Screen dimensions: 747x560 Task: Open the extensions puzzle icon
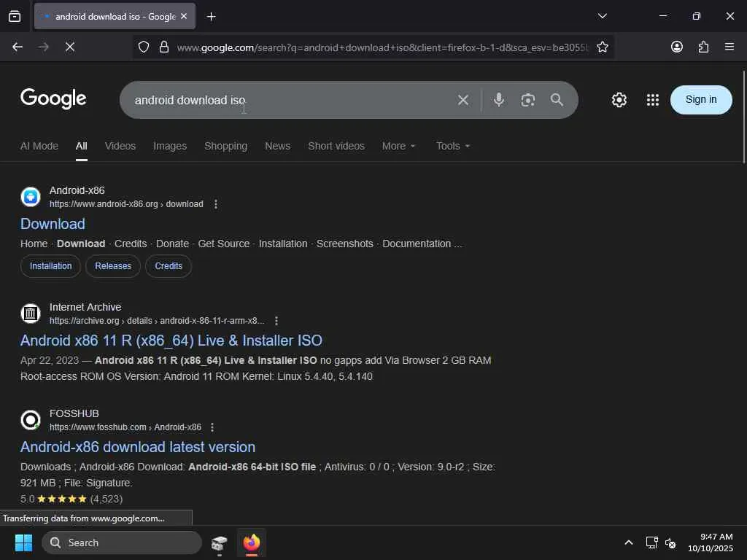pos(703,47)
